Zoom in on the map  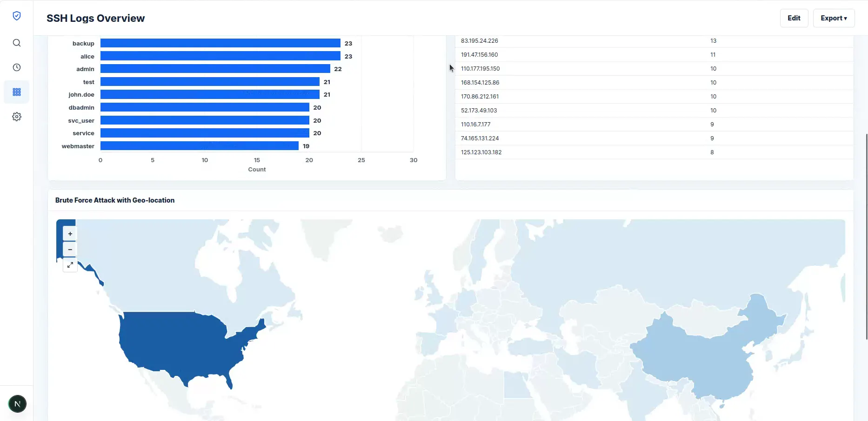click(x=70, y=234)
